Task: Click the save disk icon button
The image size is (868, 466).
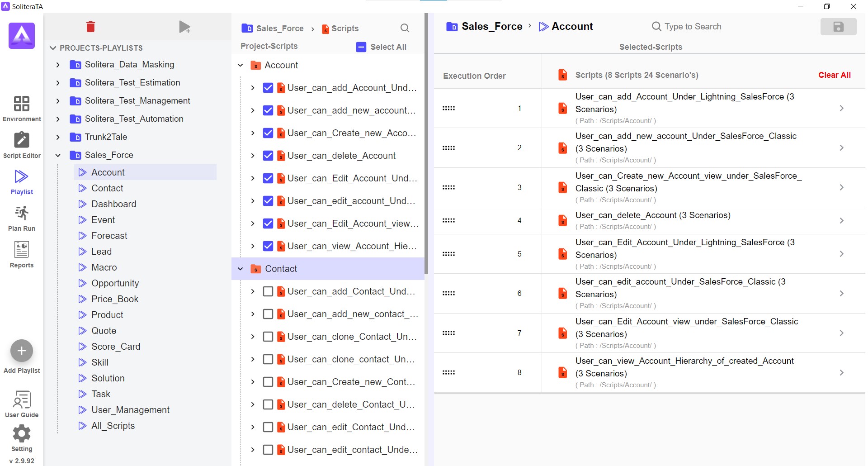Action: pyautogui.click(x=838, y=27)
